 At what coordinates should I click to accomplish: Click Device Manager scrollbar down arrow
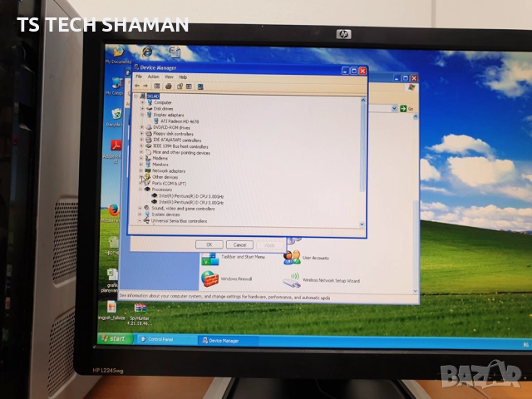(x=362, y=224)
